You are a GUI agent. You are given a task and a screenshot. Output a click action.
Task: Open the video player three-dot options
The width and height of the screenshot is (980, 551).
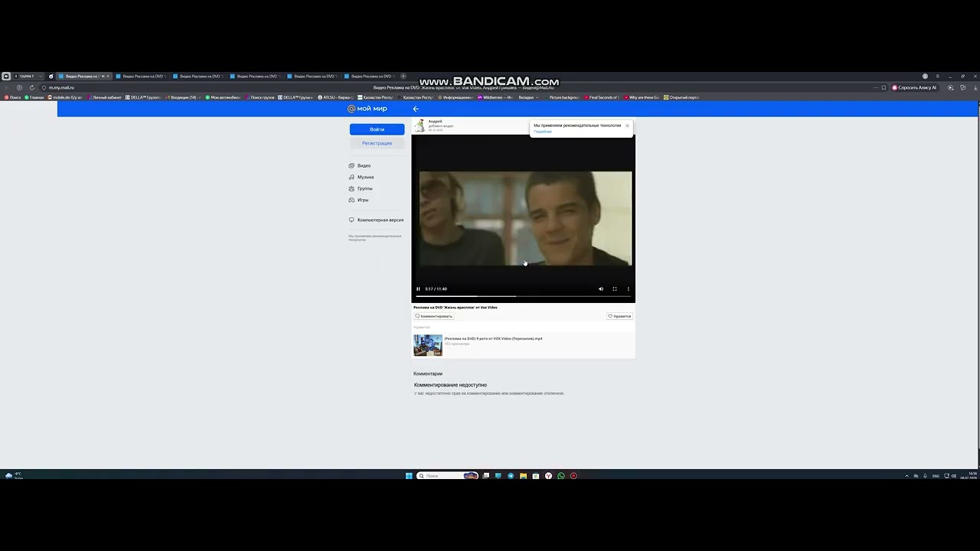point(629,289)
